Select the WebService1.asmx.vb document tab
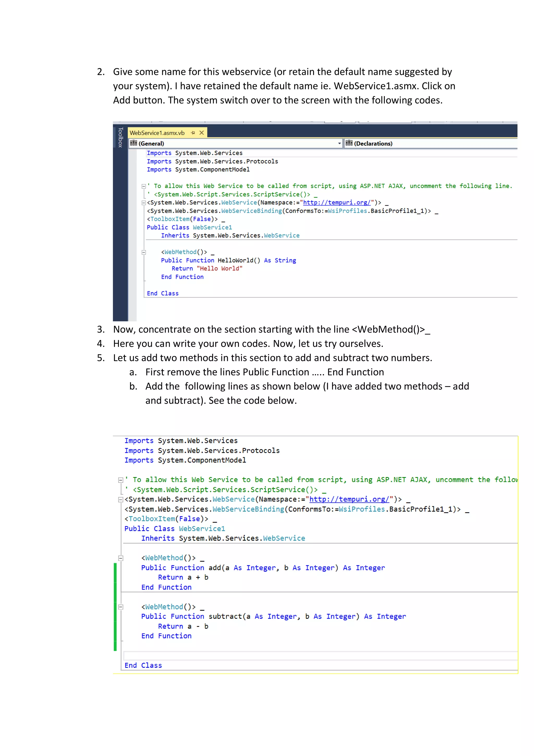Viewport: 534px width, 756px height. (157, 133)
